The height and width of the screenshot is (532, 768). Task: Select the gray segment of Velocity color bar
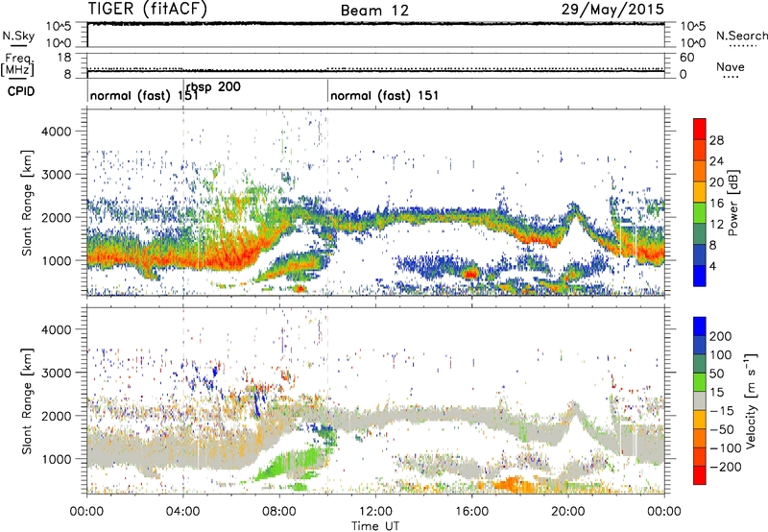[700, 400]
